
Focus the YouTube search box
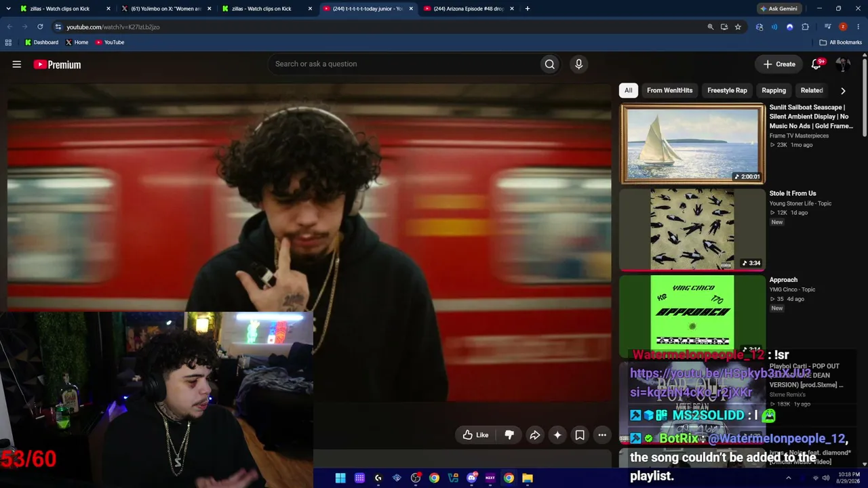click(x=403, y=64)
